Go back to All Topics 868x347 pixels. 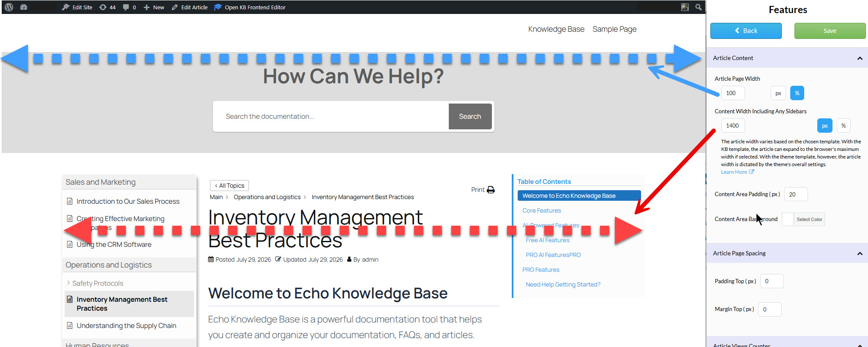coord(229,186)
